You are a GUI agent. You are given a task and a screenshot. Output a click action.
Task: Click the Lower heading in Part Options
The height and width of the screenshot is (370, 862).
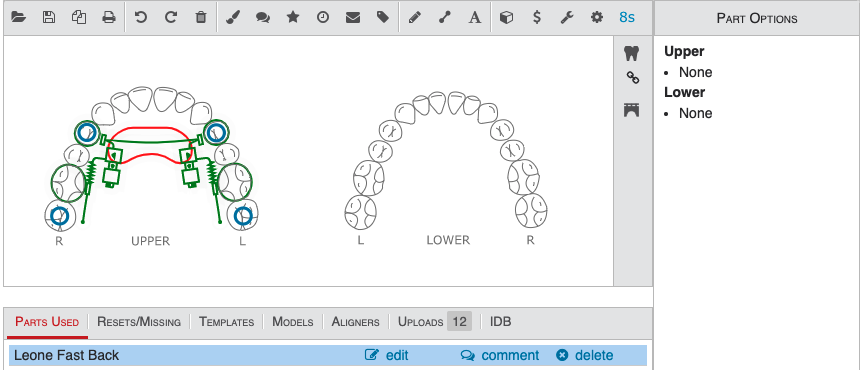[x=684, y=92]
